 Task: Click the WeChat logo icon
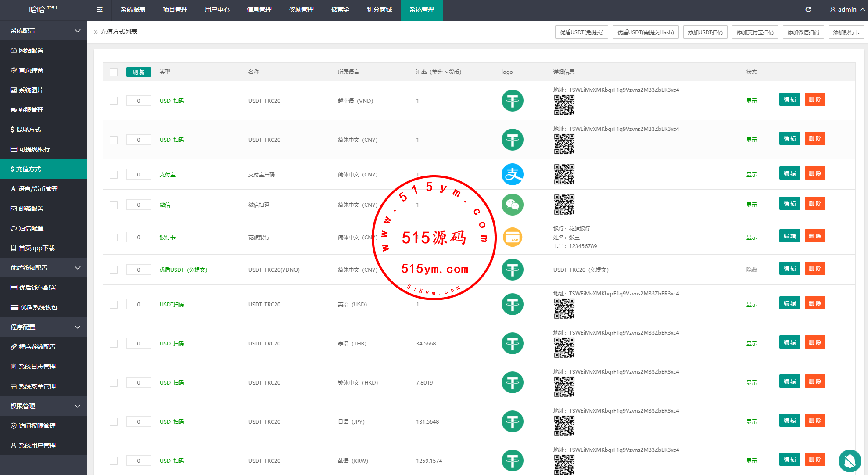coord(512,205)
